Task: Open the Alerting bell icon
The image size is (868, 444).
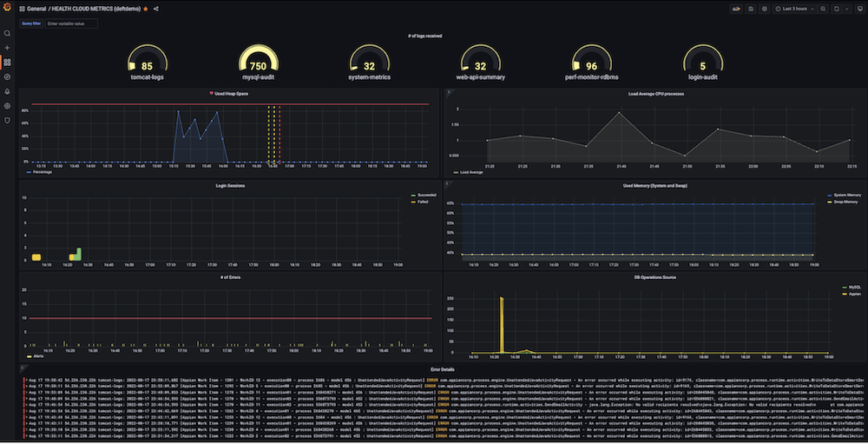Action: (x=7, y=91)
